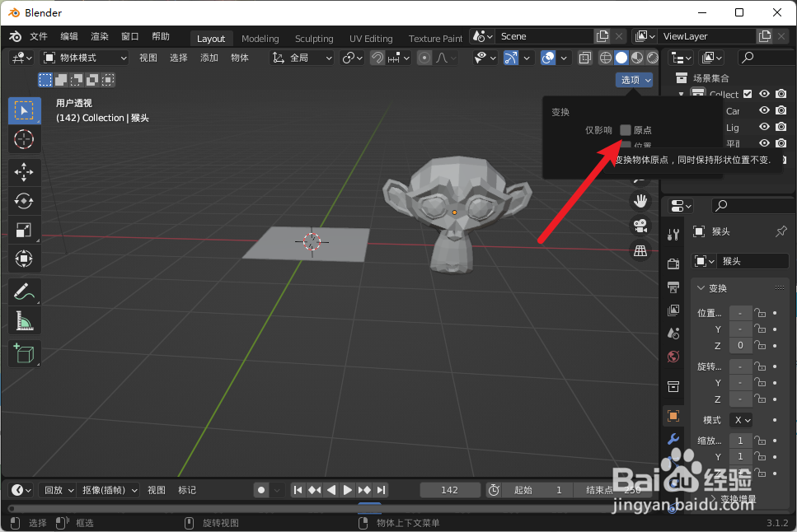Screen dimensions: 797x532
Task: Toggle proportional editing
Action: pos(424,58)
